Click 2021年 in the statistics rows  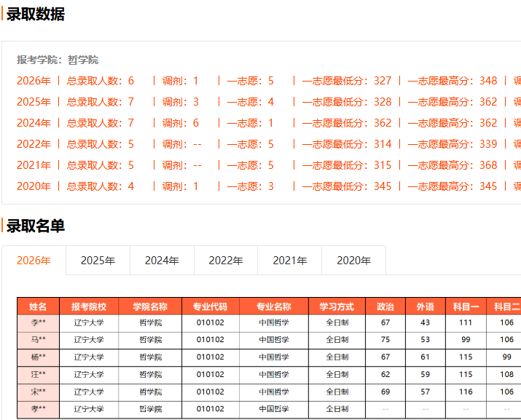[x=34, y=165]
